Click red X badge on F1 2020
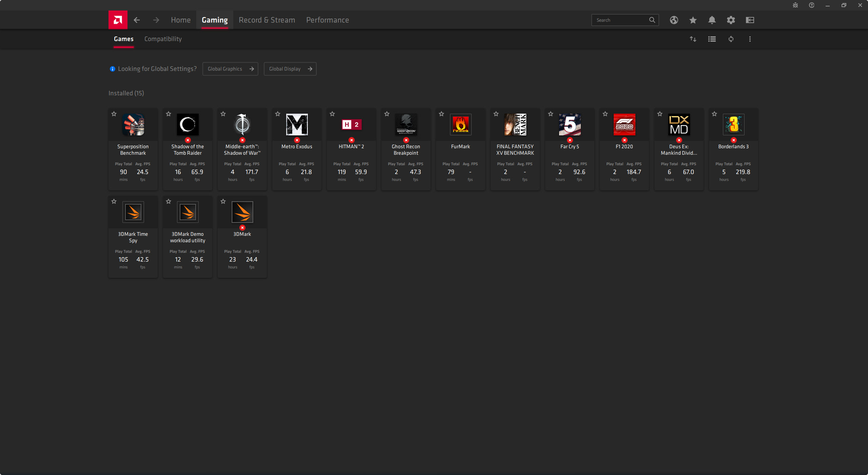 click(x=625, y=140)
